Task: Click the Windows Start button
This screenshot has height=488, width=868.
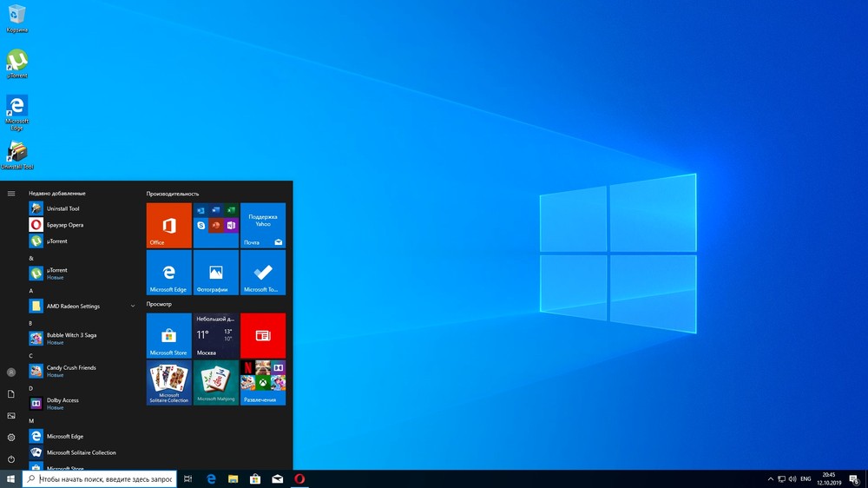Action: [x=10, y=478]
